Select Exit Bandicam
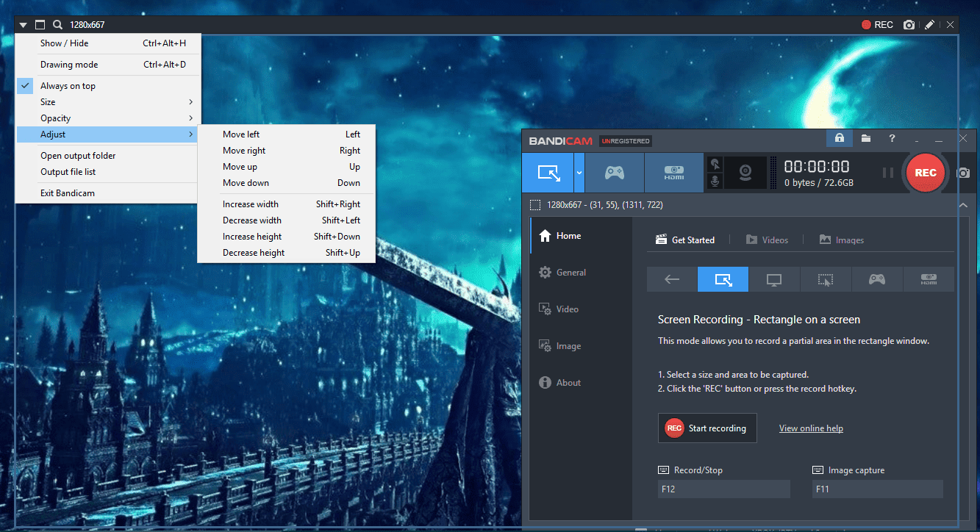This screenshot has height=532, width=980. pyautogui.click(x=108, y=193)
